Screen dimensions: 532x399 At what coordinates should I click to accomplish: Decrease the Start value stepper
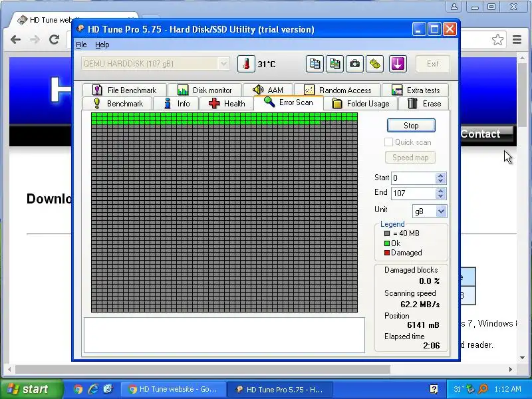pyautogui.click(x=440, y=181)
